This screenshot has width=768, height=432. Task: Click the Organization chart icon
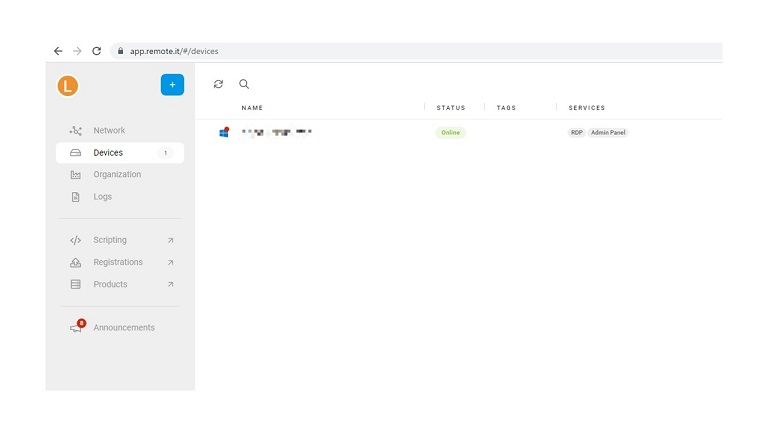click(75, 175)
